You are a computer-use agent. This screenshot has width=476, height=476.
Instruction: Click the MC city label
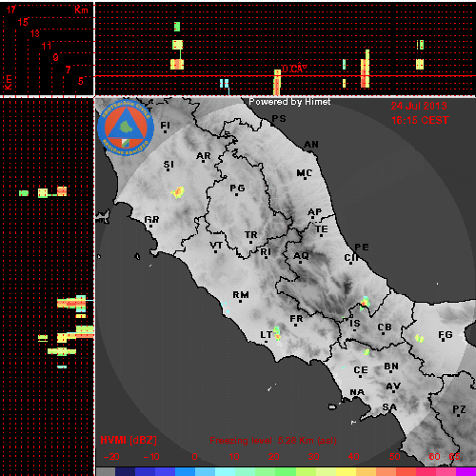click(x=305, y=173)
